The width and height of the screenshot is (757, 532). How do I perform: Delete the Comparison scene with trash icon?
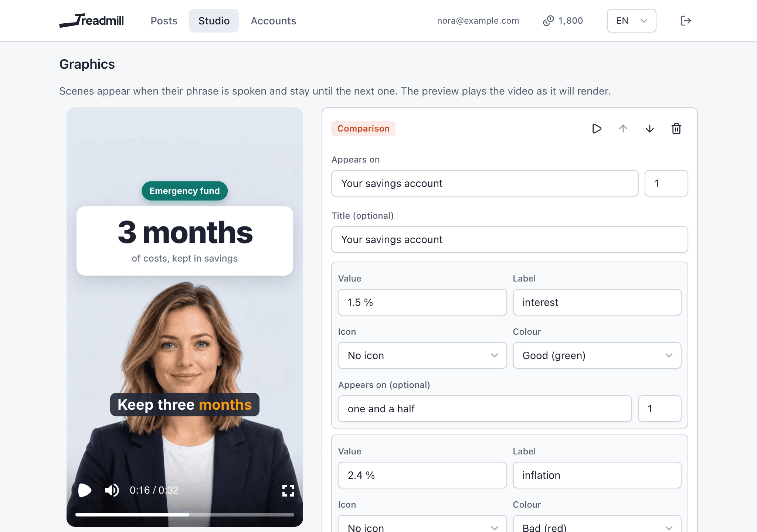coord(676,129)
